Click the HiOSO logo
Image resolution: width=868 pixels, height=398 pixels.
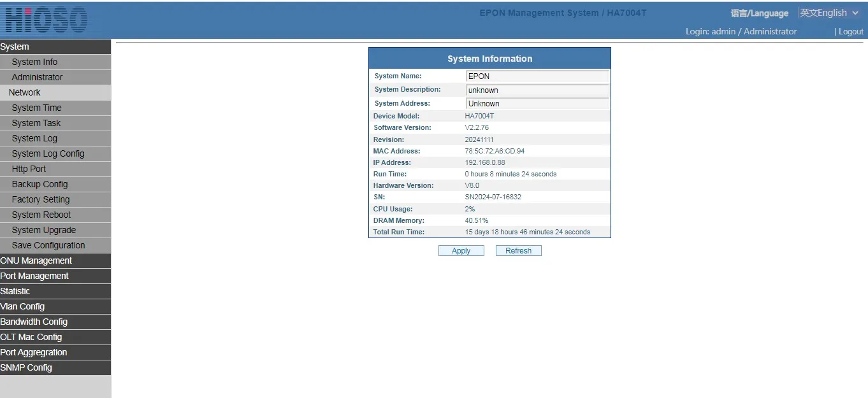(x=46, y=20)
